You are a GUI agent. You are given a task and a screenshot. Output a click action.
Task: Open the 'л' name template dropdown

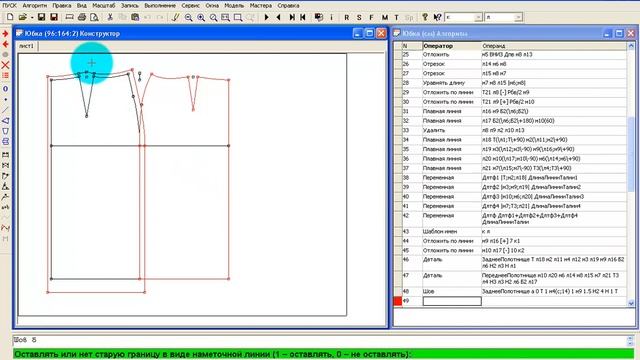click(518, 17)
